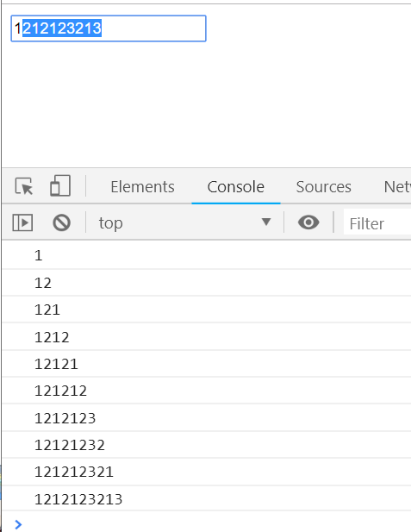This screenshot has height=532, width=411.
Task: Create a live expression via the eye icon
Action: click(x=308, y=222)
